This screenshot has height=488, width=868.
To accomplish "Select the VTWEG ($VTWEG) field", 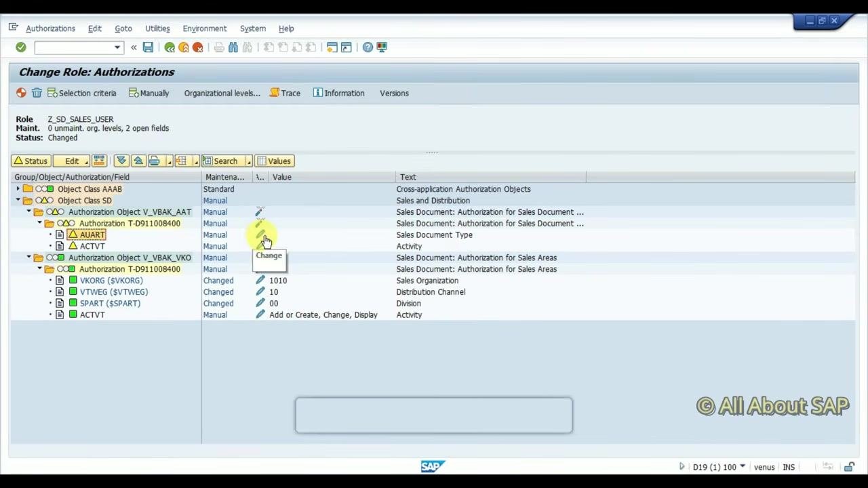I will (114, 292).
